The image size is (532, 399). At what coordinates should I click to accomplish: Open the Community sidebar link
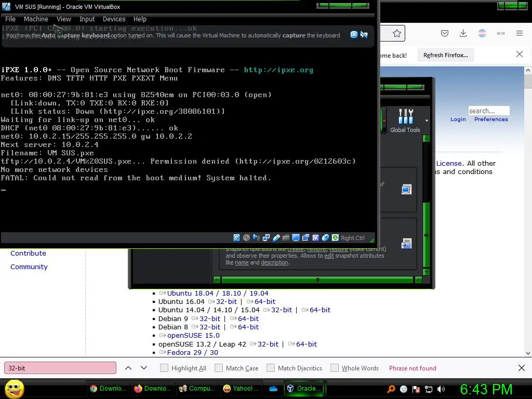click(29, 267)
